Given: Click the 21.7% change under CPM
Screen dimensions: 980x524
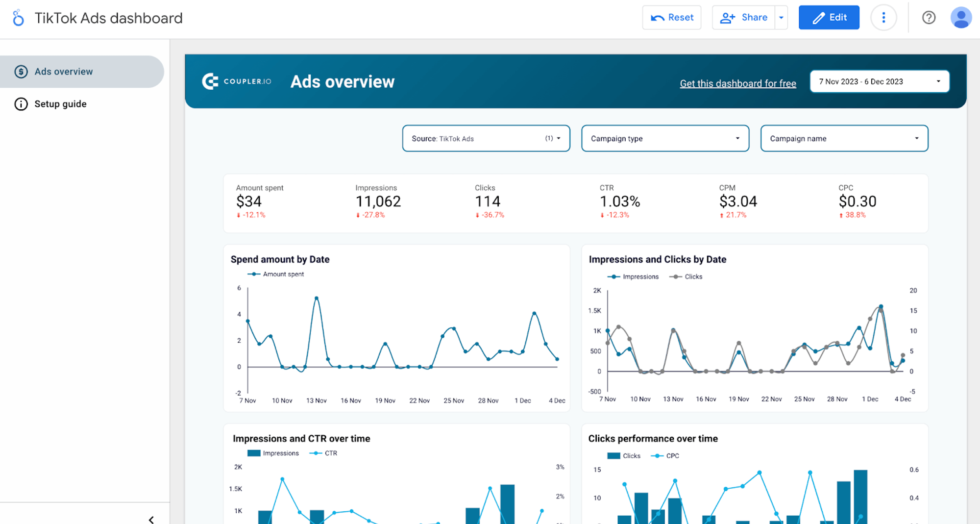Looking at the screenshot, I should click(x=733, y=215).
